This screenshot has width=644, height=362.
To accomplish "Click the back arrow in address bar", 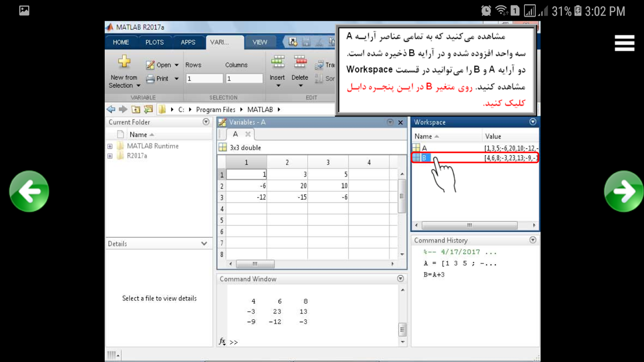I will coord(111,110).
